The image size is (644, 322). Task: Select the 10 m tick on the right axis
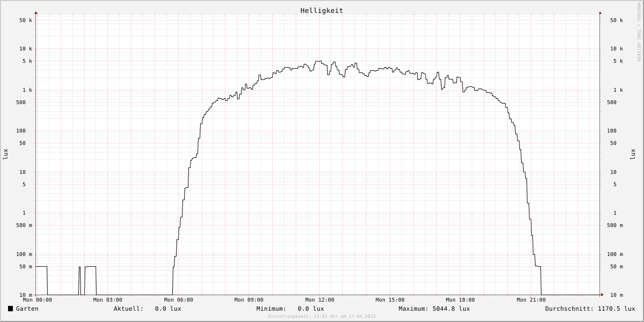coord(617,295)
